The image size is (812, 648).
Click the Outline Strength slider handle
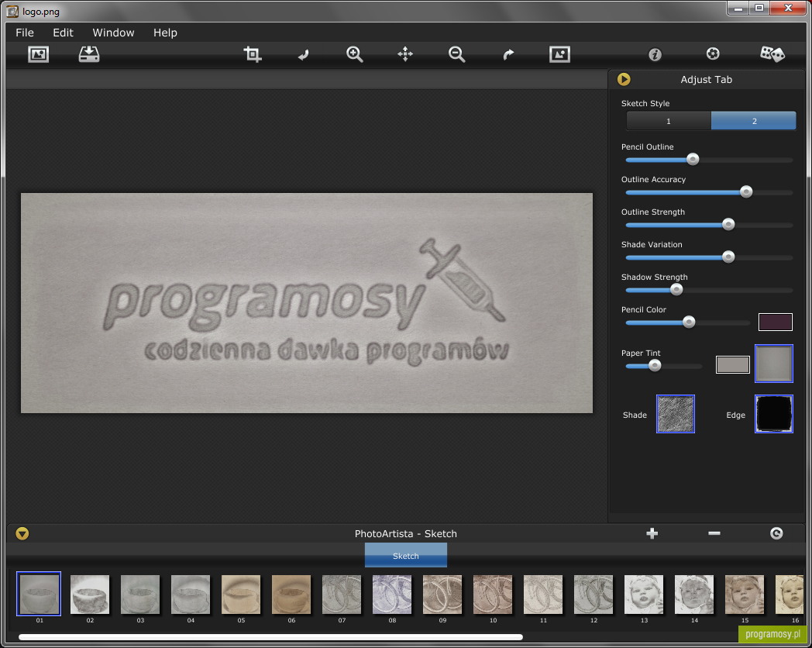pos(728,224)
